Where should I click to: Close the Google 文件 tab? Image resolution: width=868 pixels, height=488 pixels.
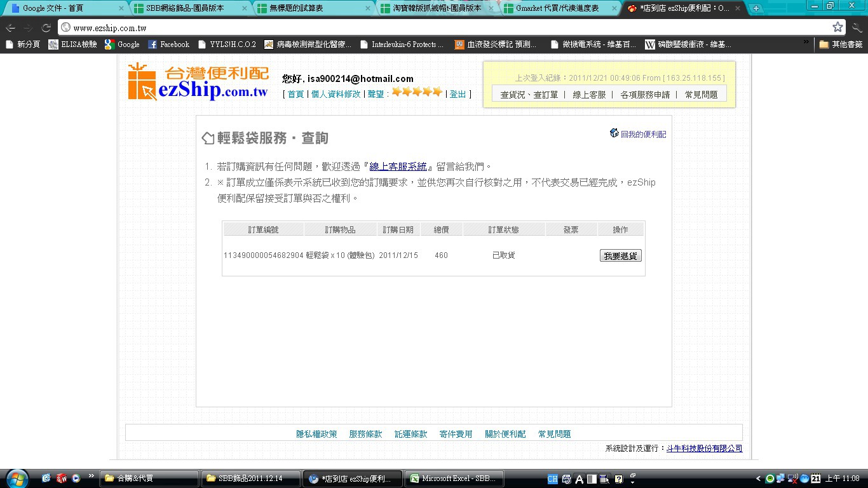tap(121, 8)
